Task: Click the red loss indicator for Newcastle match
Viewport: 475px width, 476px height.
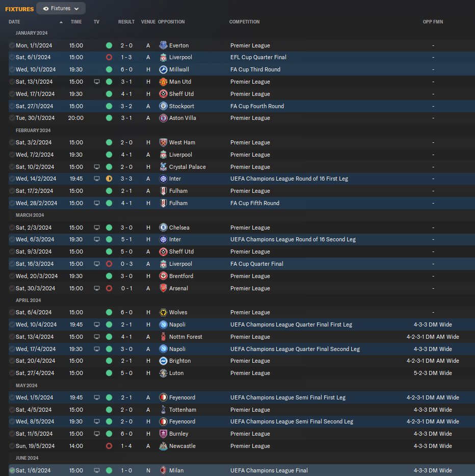Action: click(109, 446)
